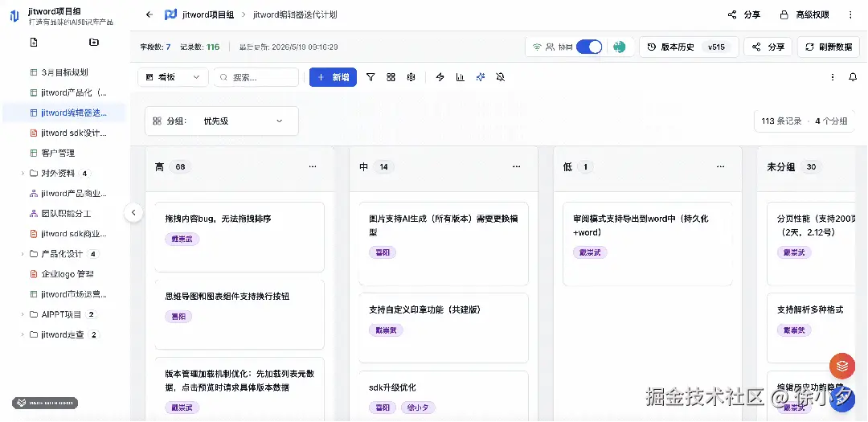Click the 113 条记录 summary text

(782, 121)
